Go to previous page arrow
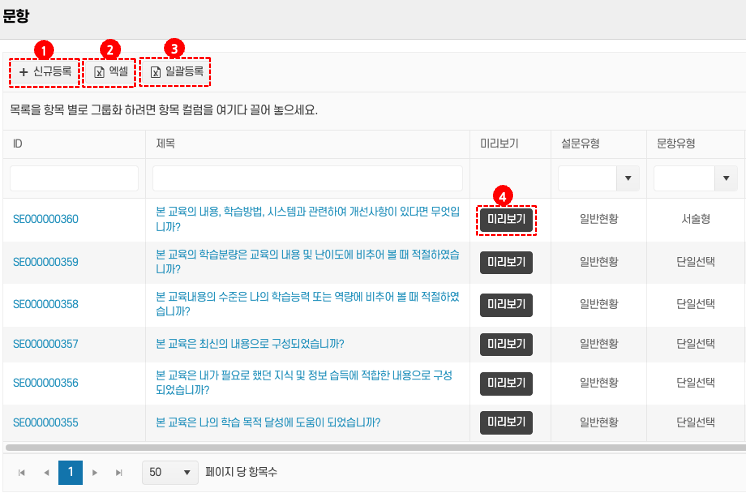 [46, 472]
